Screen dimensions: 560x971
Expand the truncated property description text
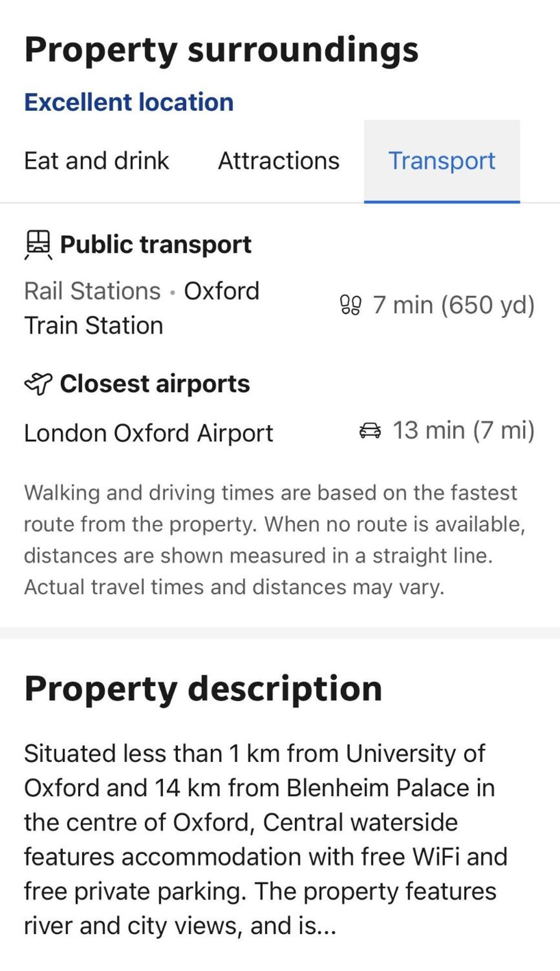tap(265, 839)
